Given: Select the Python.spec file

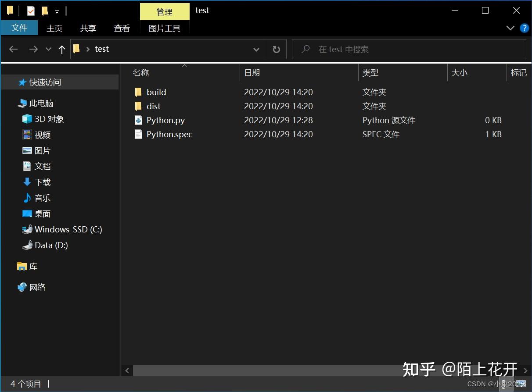Looking at the screenshot, I should pyautogui.click(x=169, y=134).
